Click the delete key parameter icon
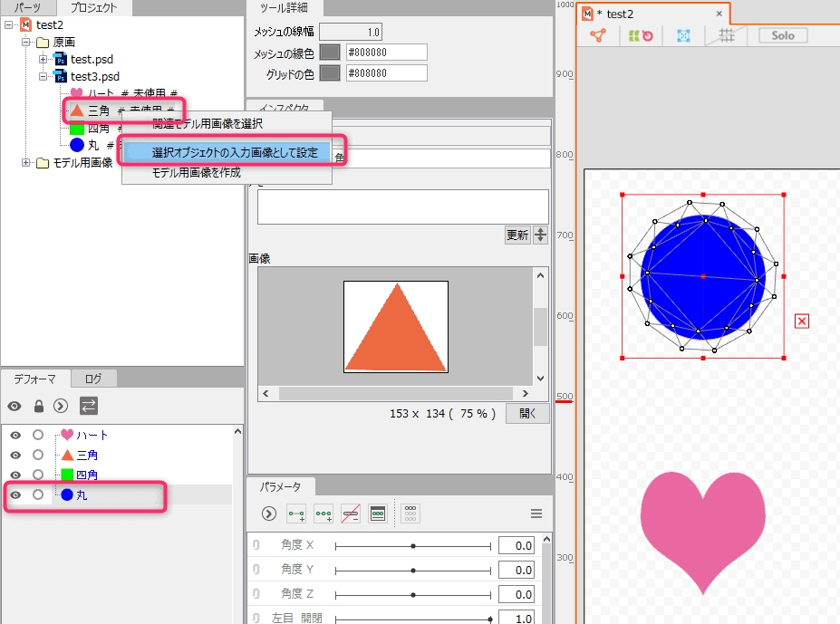840x624 pixels. tap(351, 514)
